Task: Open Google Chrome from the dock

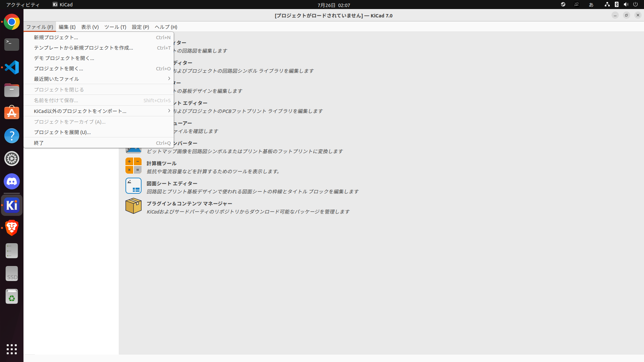Action: pos(12,22)
